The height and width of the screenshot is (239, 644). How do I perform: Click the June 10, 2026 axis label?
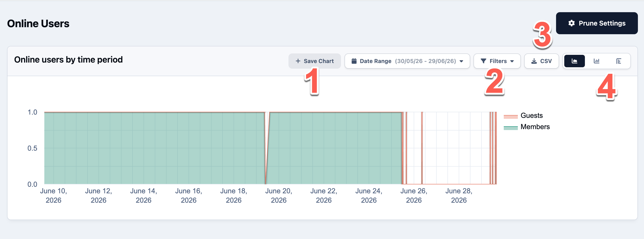click(53, 195)
